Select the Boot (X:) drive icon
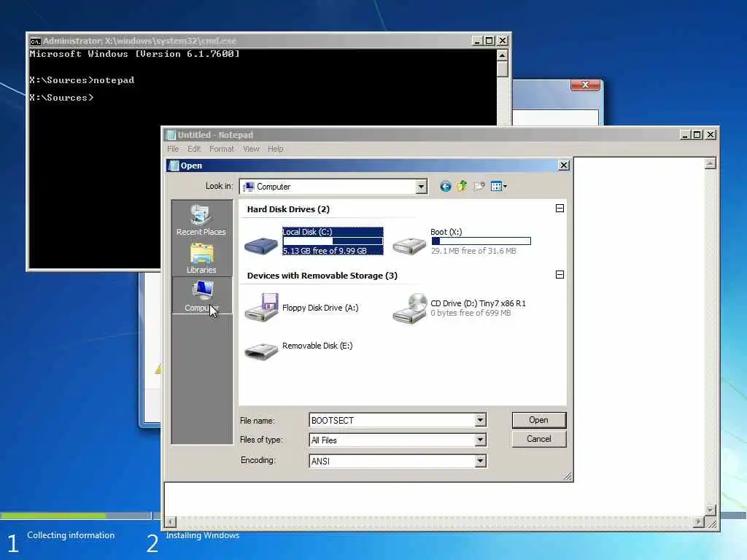747x560 pixels. [x=409, y=246]
